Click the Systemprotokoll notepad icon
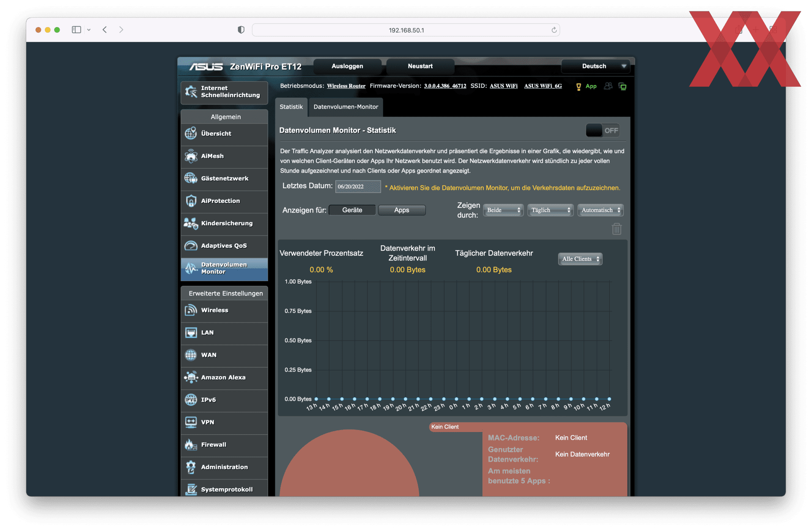Viewport: 812px width, 531px height. [191, 489]
